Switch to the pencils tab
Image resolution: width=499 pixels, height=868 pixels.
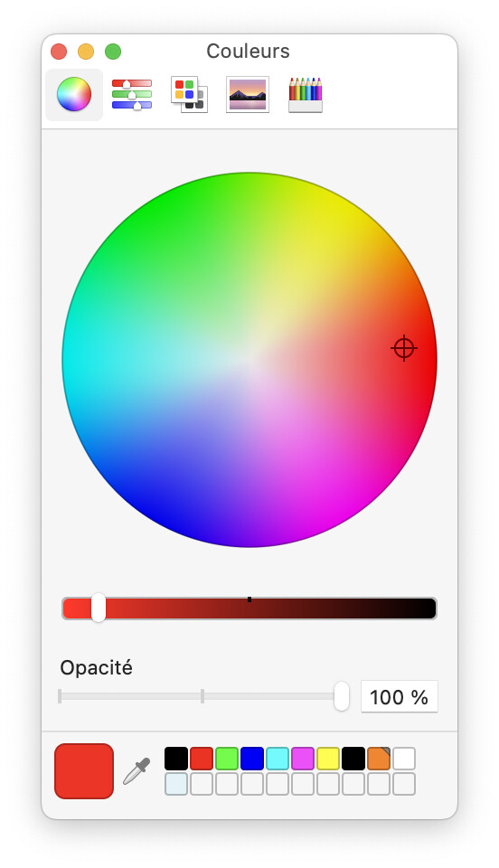[306, 95]
